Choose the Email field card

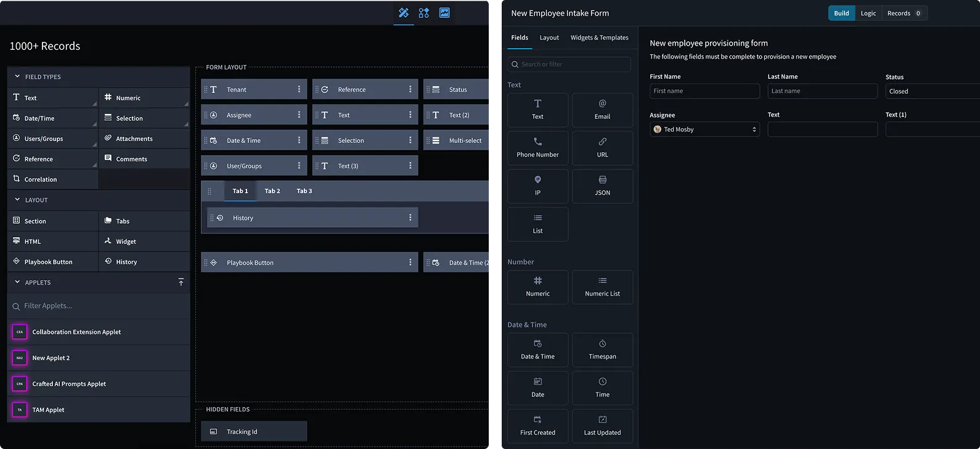point(602,110)
